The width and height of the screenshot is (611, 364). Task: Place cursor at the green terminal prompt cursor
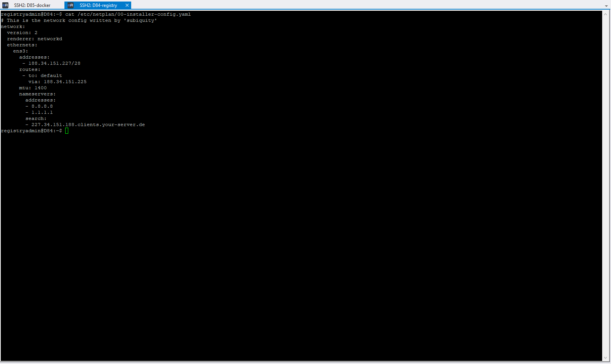click(67, 131)
